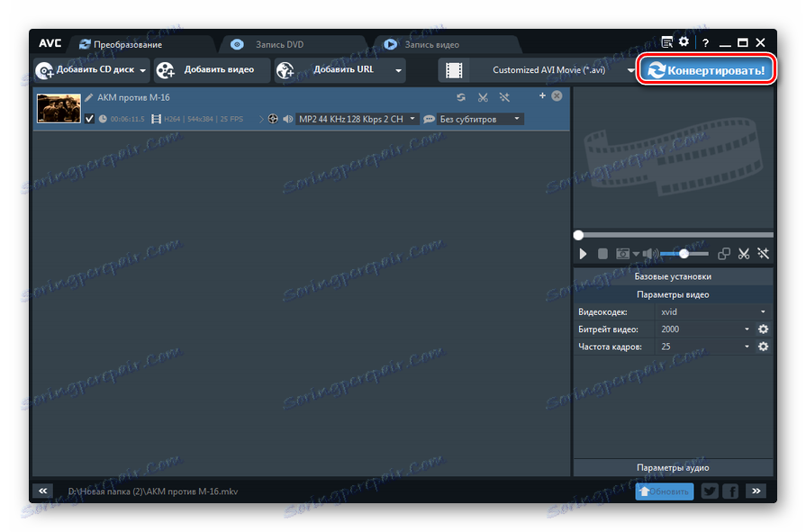Screen dimensions: 806x532
Task: Open the Twitter share icon
Action: pyautogui.click(x=710, y=491)
